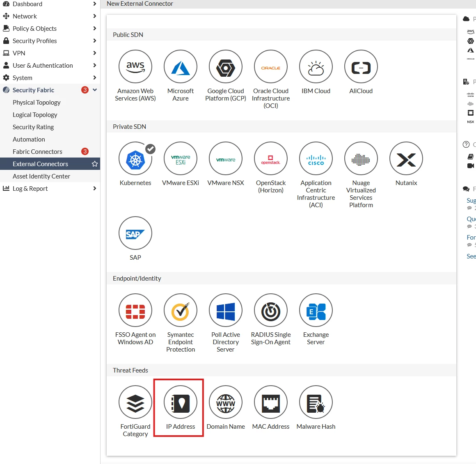Open Asset Identity Center

pyautogui.click(x=41, y=176)
